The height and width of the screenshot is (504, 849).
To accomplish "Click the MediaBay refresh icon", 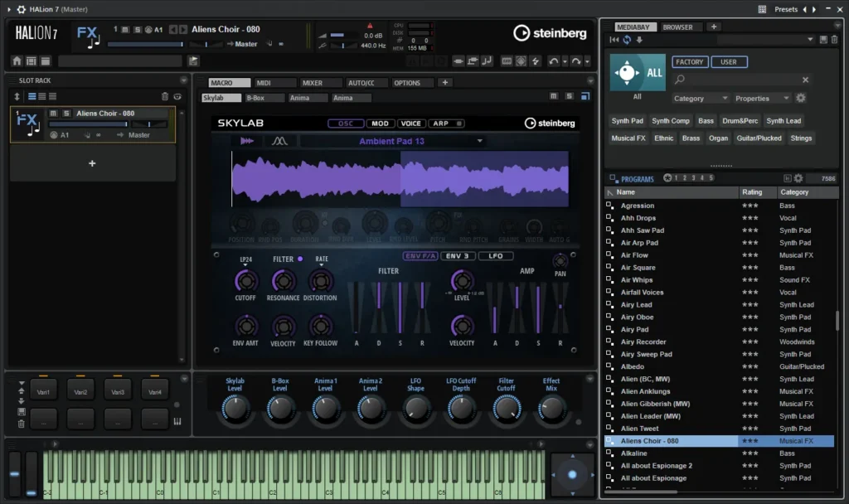I will 627,40.
